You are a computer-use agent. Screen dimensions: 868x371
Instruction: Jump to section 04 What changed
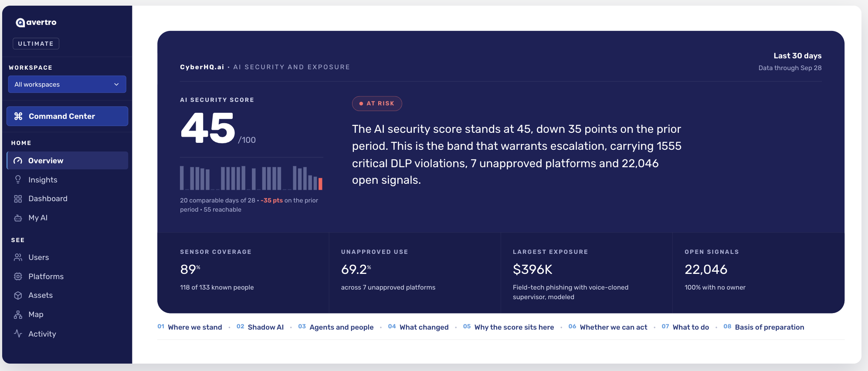coord(418,327)
